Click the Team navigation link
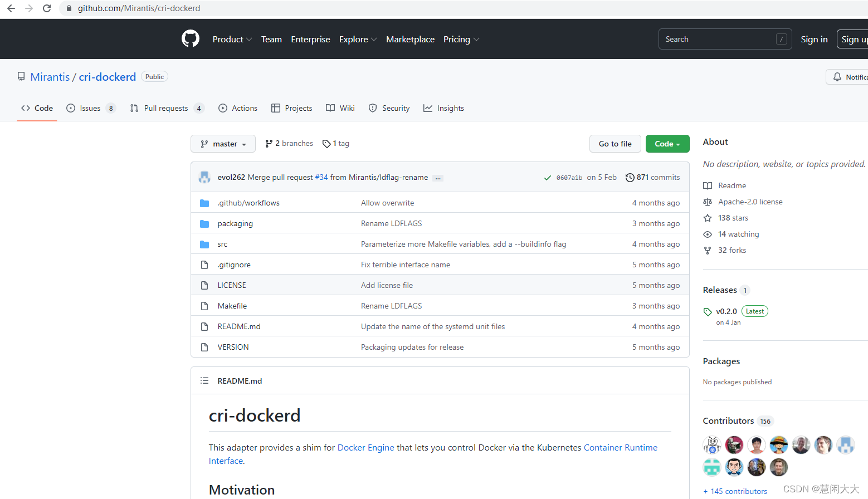 (271, 39)
